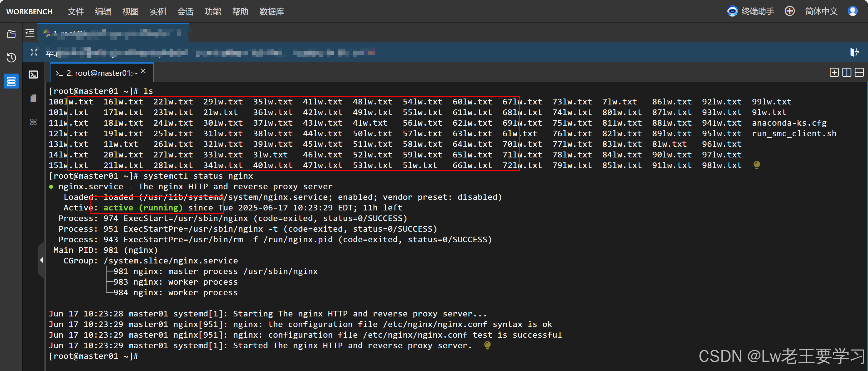Click the active (running) status text
Viewport: 868px width, 371px height.
(143, 208)
